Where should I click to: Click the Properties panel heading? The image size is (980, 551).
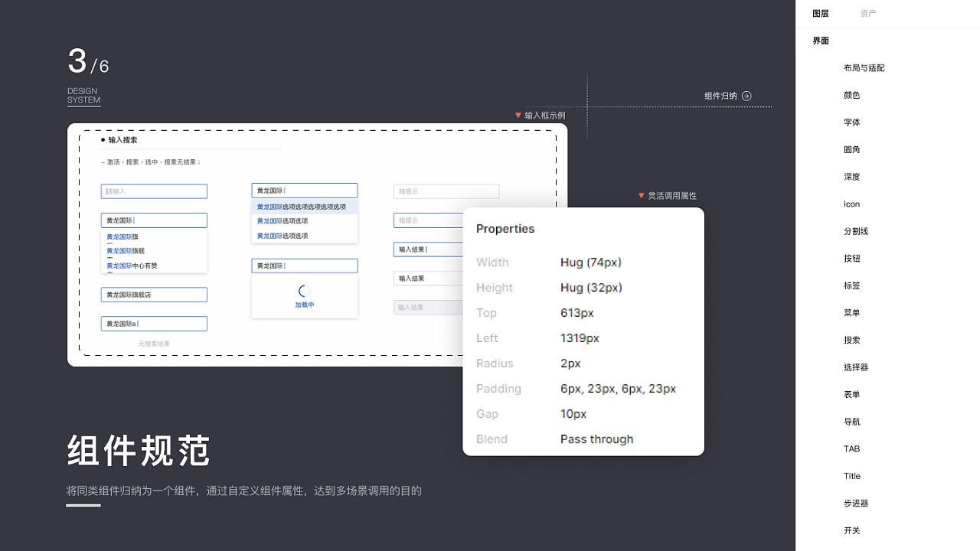[505, 229]
